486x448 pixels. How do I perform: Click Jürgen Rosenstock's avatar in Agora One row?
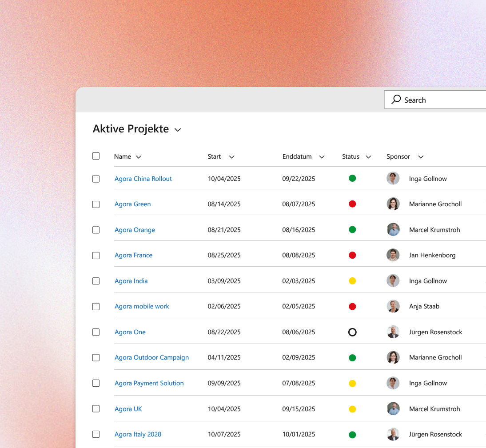[393, 332]
